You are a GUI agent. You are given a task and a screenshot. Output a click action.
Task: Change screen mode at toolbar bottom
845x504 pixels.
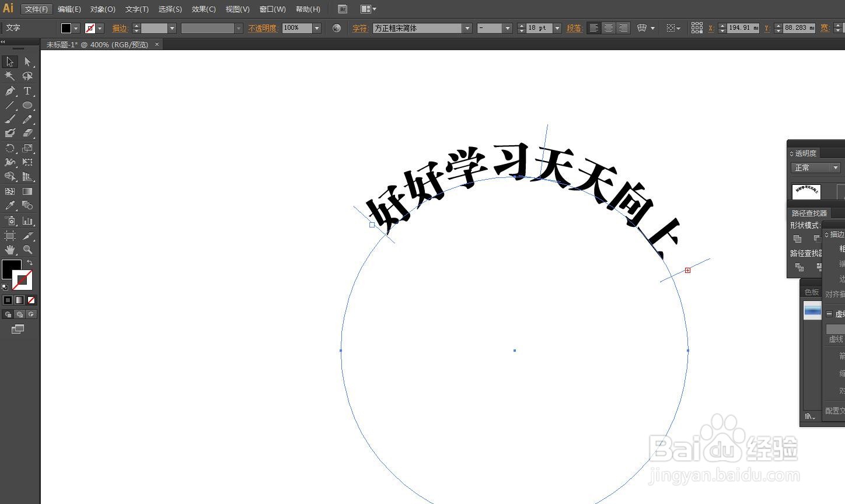coord(18,330)
